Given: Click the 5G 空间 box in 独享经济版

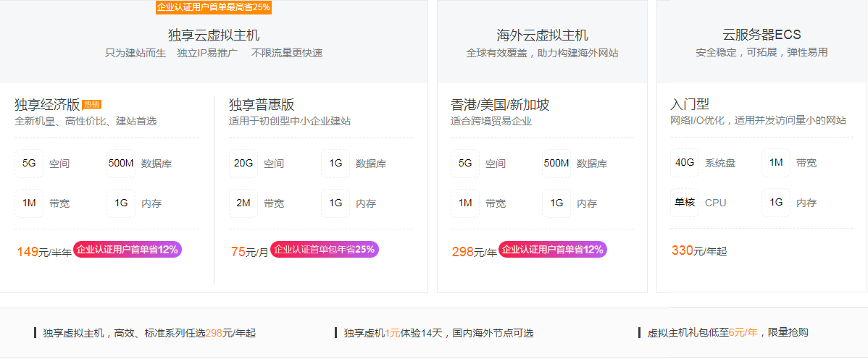Looking at the screenshot, I should pos(29,164).
